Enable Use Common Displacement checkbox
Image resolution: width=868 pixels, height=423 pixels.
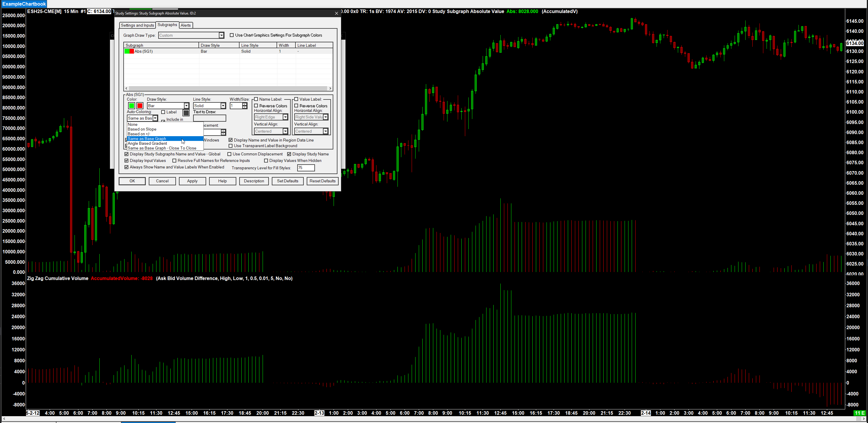pyautogui.click(x=229, y=154)
